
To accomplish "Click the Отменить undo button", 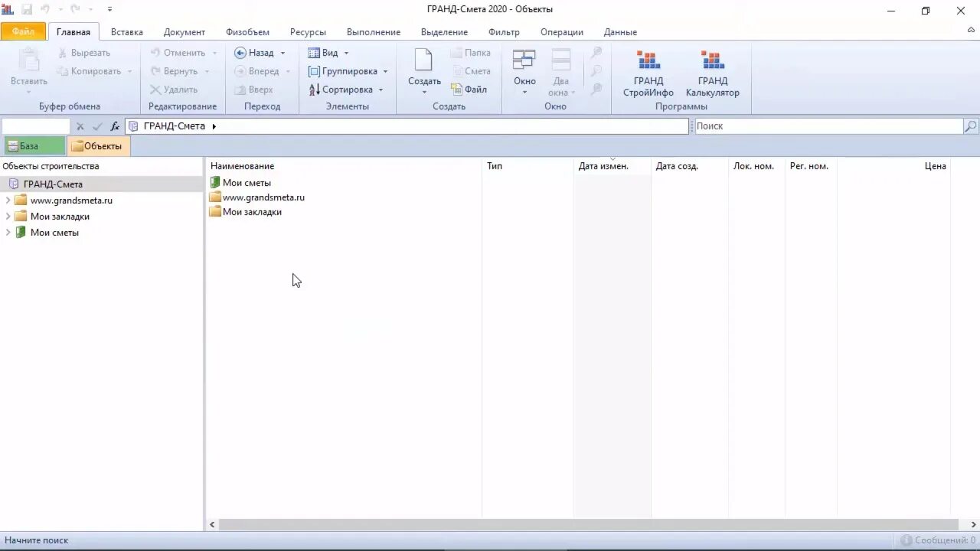I will pos(177,53).
